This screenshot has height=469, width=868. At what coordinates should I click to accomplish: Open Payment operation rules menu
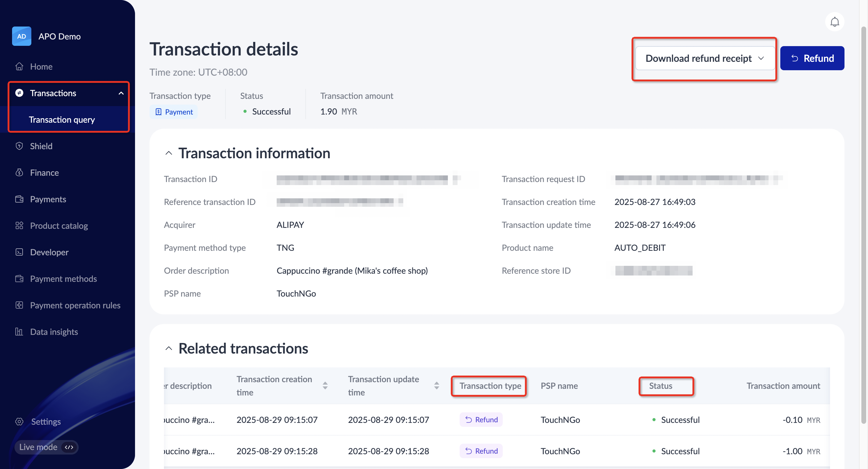pos(75,305)
